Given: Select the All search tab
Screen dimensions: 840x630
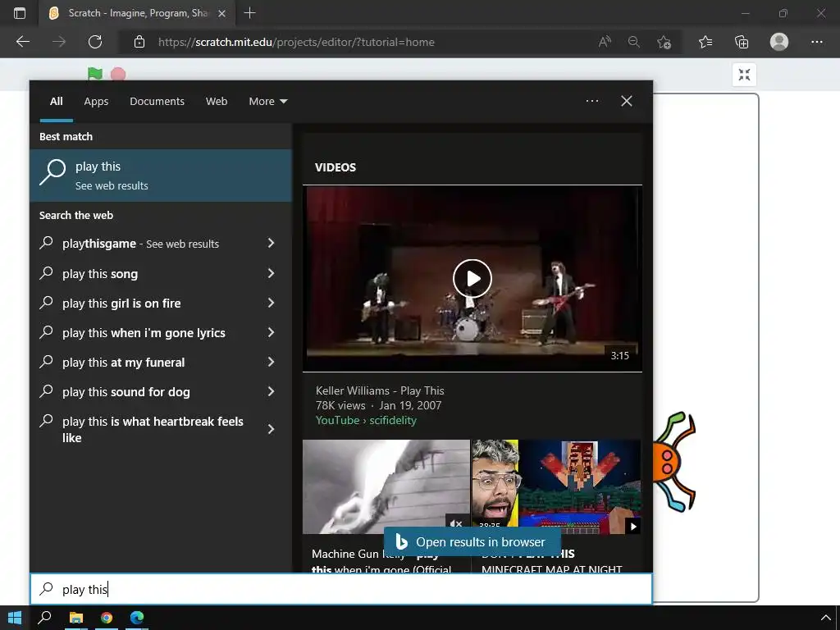Looking at the screenshot, I should click(x=57, y=101).
